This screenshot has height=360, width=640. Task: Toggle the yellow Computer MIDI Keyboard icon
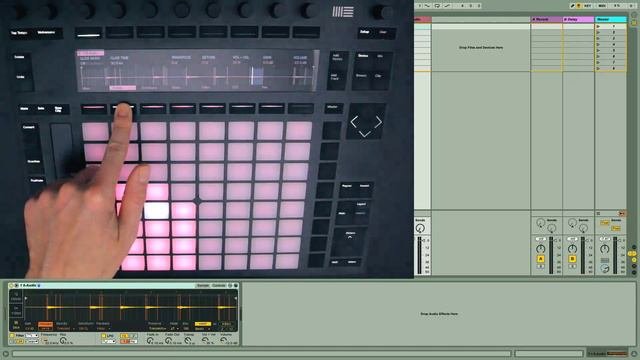(578, 6)
